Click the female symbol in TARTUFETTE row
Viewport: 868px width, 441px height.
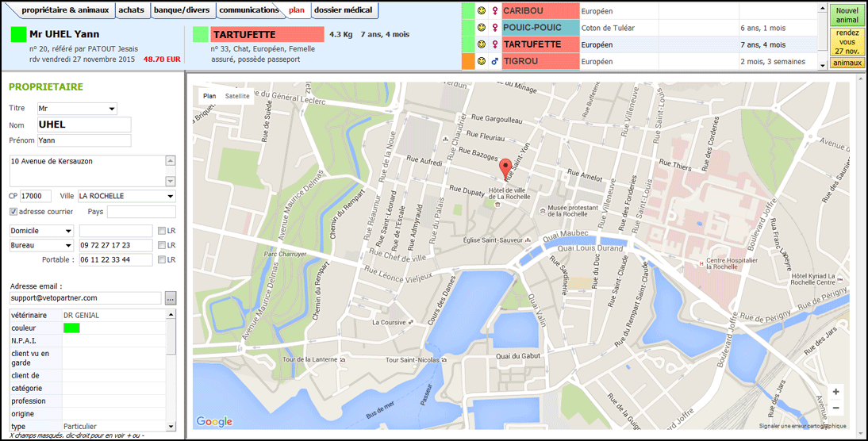[495, 44]
